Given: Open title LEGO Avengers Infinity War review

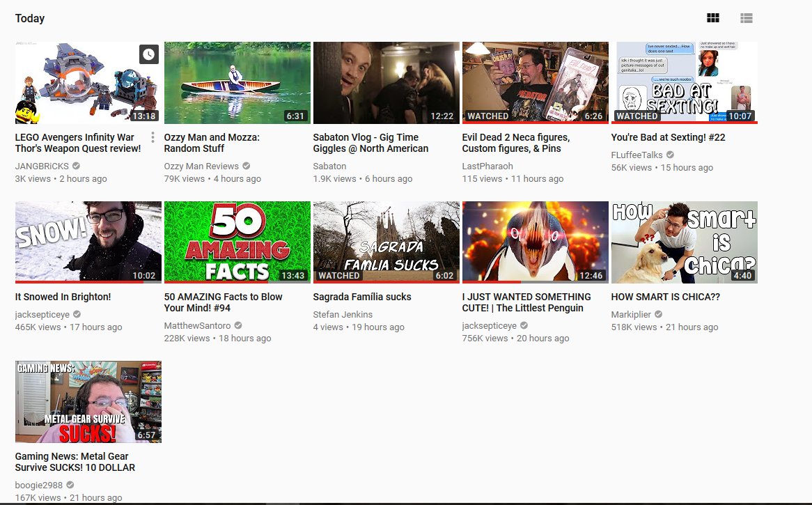Looking at the screenshot, I should tap(78, 143).
